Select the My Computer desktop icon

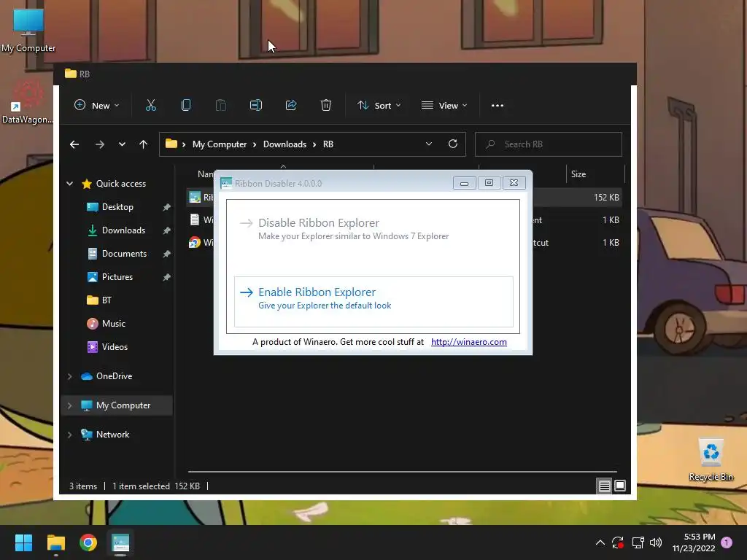pos(28,31)
